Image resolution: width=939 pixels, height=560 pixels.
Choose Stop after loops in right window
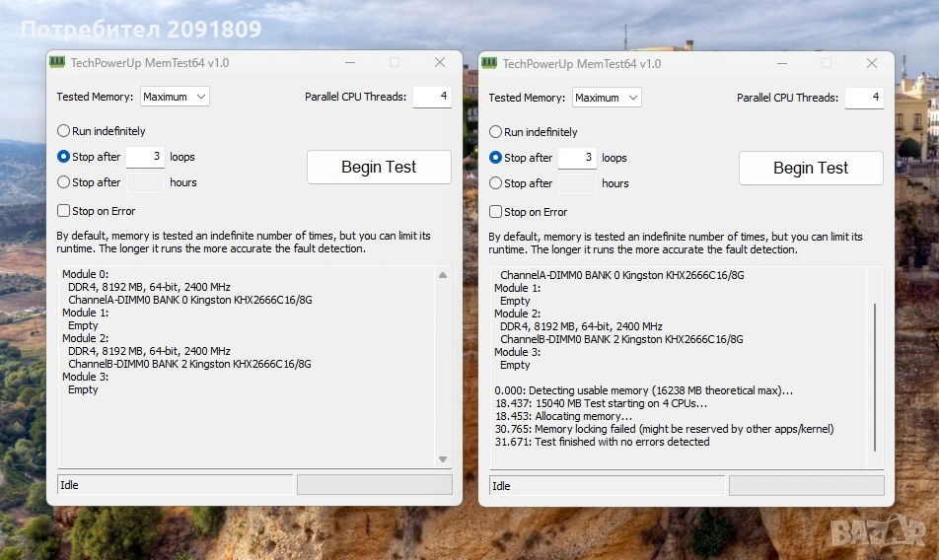point(496,158)
